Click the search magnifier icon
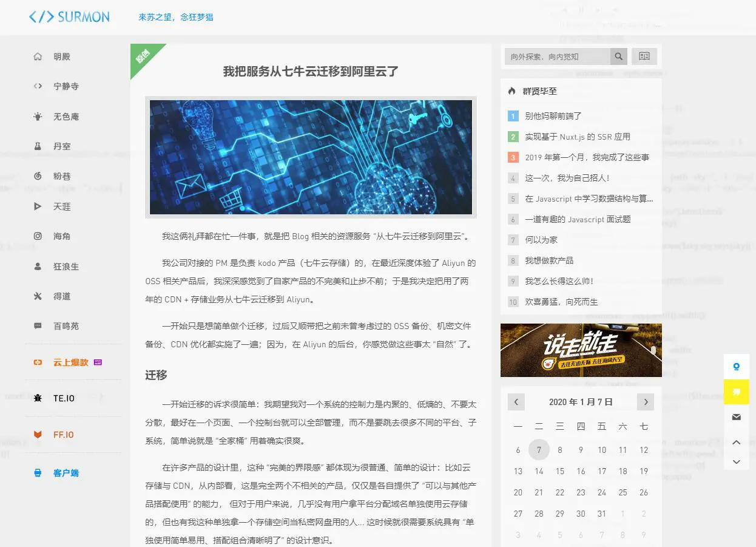 click(618, 56)
